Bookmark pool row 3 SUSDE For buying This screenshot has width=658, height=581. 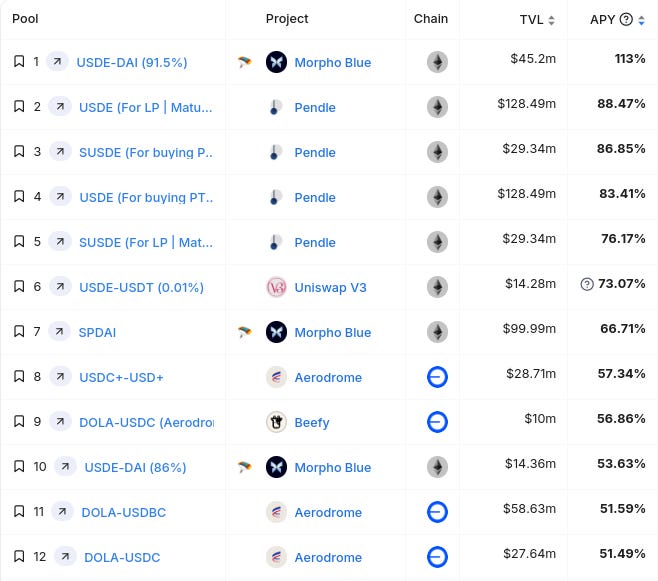tap(19, 151)
